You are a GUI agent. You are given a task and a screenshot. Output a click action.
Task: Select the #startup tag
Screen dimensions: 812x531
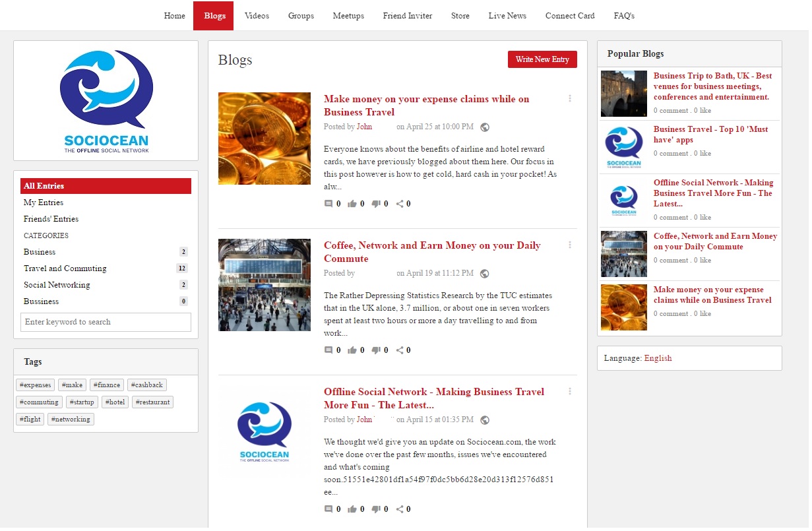[82, 402]
